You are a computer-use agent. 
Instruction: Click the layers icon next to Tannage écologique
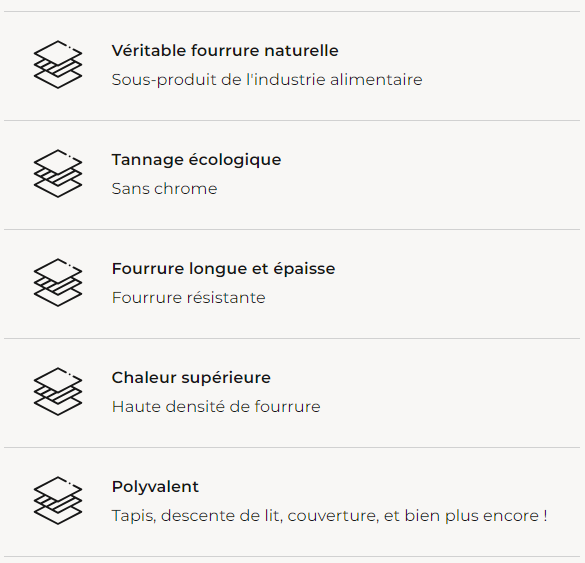(x=58, y=173)
